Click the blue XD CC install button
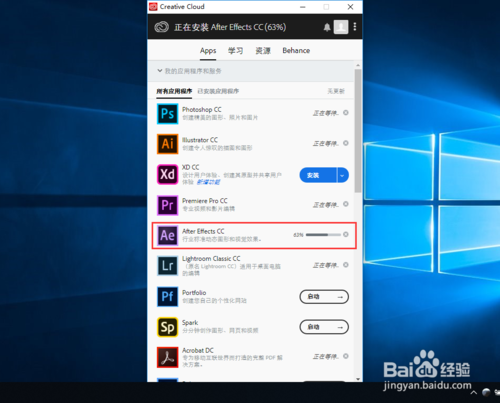The height and width of the screenshot is (403, 500). 318,175
